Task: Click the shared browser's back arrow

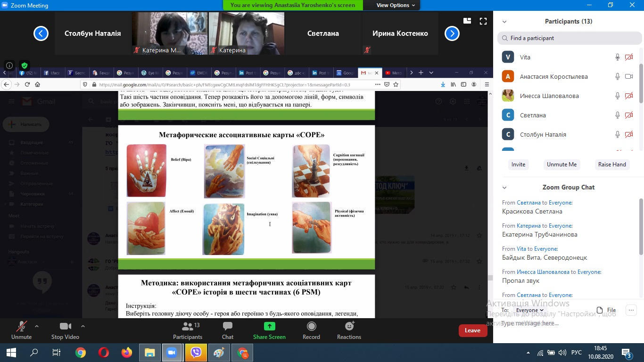Action: [x=6, y=84]
